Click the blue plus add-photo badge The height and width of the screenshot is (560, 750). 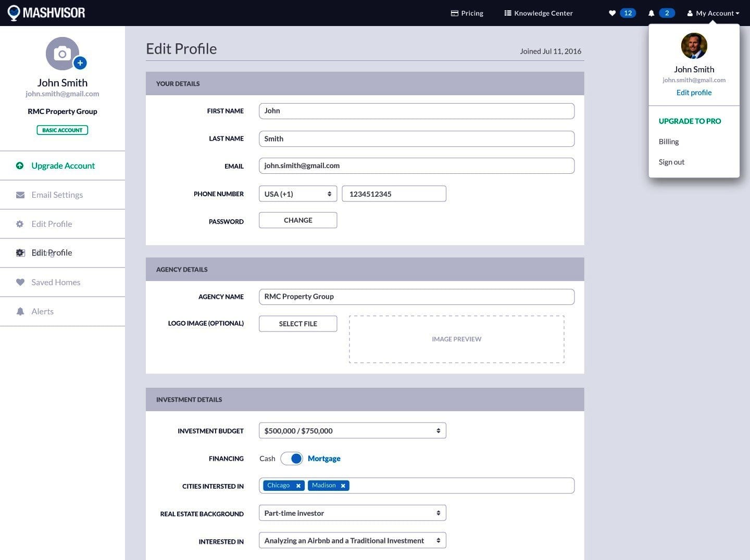[x=80, y=63]
